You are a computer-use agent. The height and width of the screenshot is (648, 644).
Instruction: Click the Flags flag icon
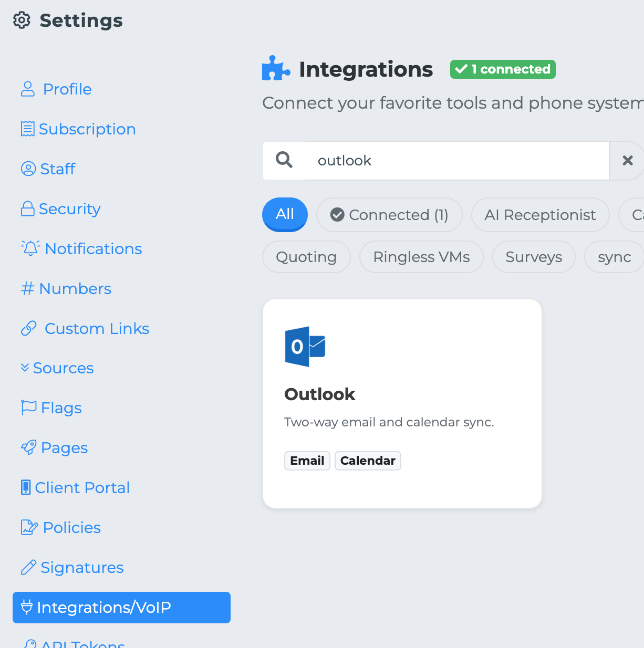28,407
